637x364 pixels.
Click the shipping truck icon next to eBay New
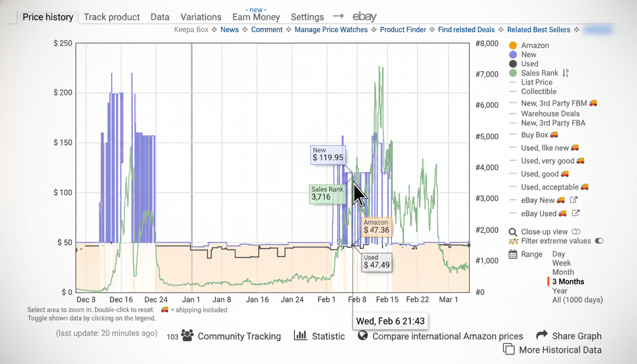point(561,200)
